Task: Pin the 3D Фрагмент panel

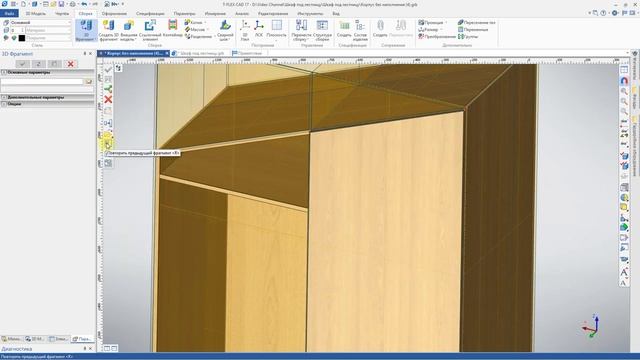Action: pos(85,53)
